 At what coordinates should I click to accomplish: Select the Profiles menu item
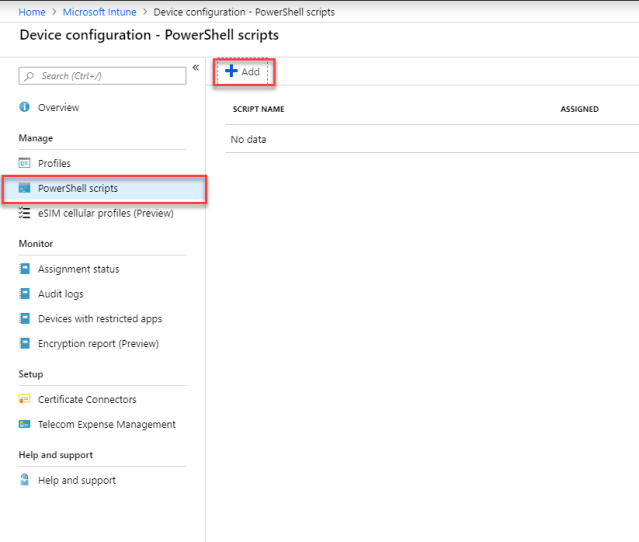pos(54,163)
